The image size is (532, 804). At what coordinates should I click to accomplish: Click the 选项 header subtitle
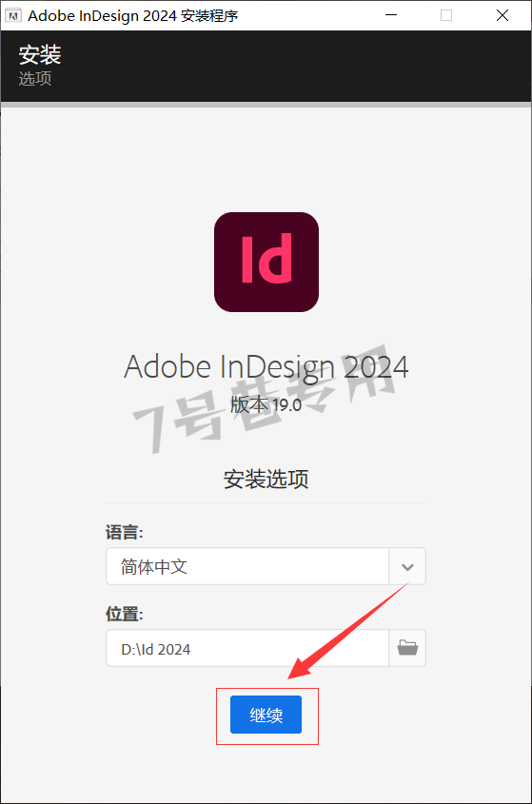click(35, 78)
